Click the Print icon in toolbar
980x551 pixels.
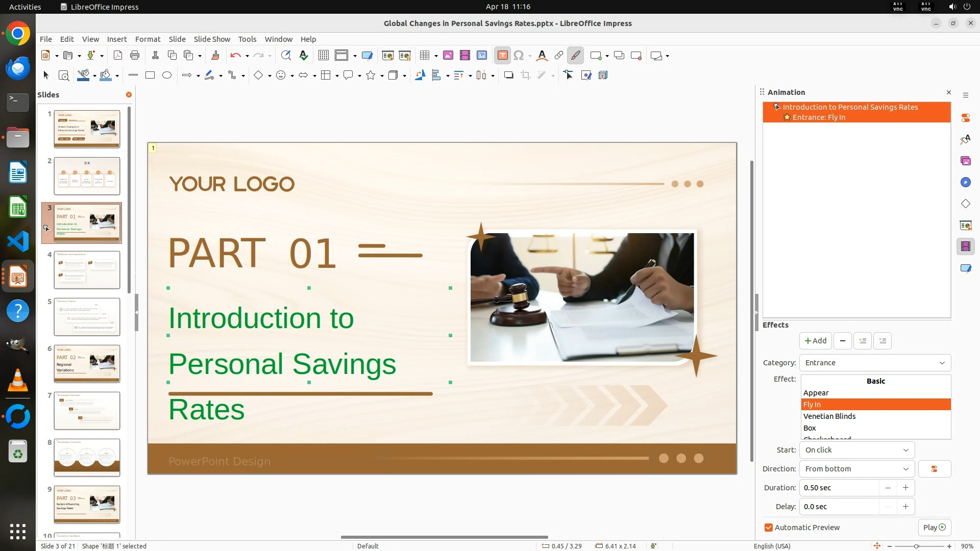point(135,56)
